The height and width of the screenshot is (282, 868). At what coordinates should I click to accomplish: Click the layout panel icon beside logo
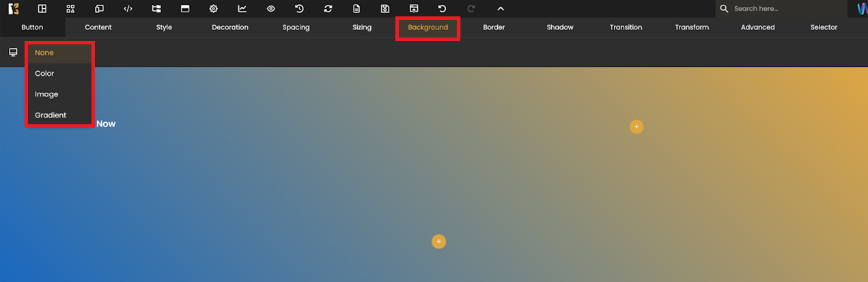click(42, 9)
